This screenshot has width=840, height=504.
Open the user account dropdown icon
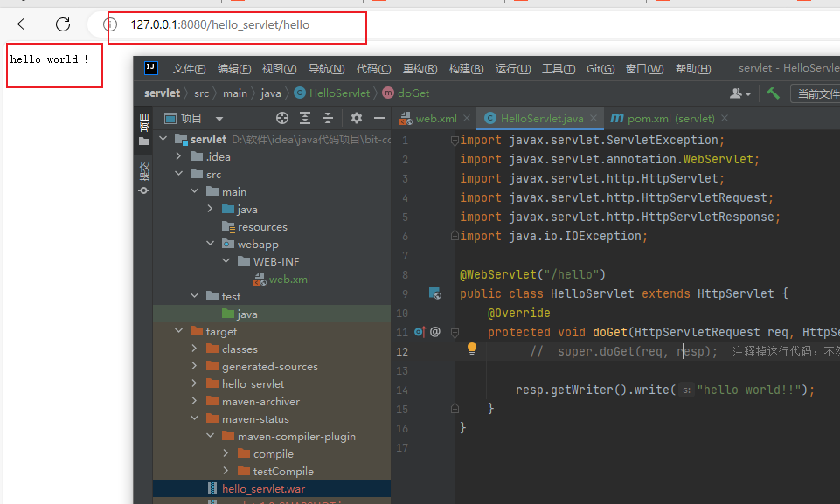tap(739, 93)
